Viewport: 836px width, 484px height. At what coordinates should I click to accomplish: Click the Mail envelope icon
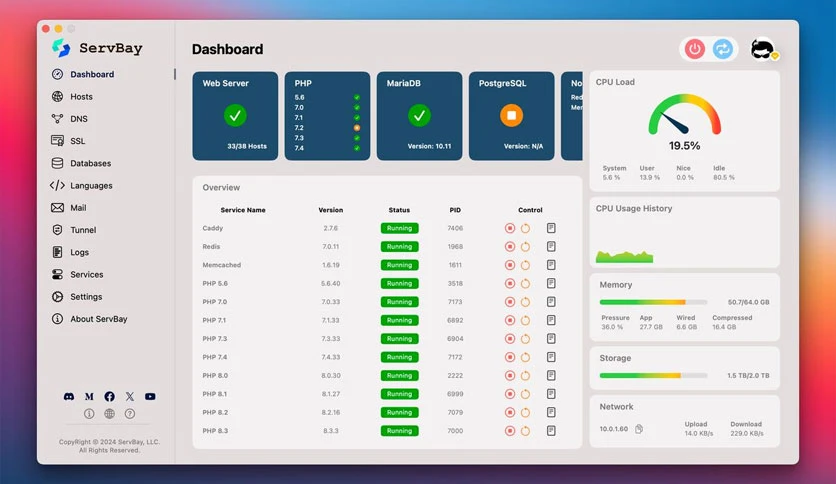[x=58, y=208]
